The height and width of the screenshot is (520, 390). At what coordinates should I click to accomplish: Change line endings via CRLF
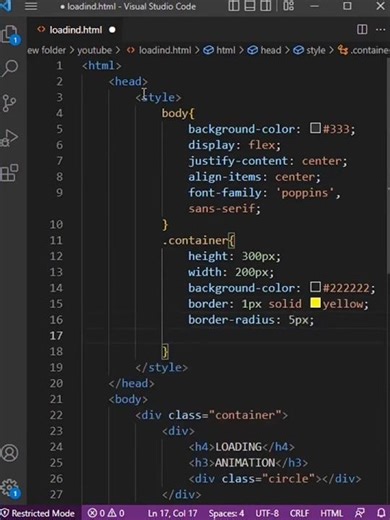299,513
